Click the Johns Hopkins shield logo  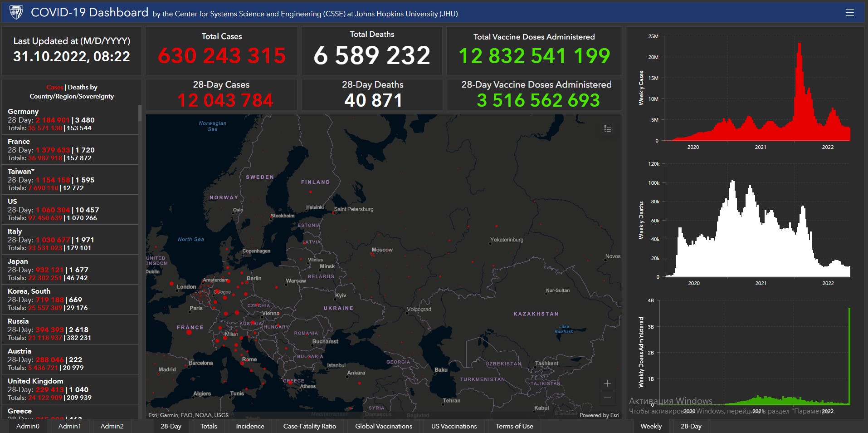(16, 13)
